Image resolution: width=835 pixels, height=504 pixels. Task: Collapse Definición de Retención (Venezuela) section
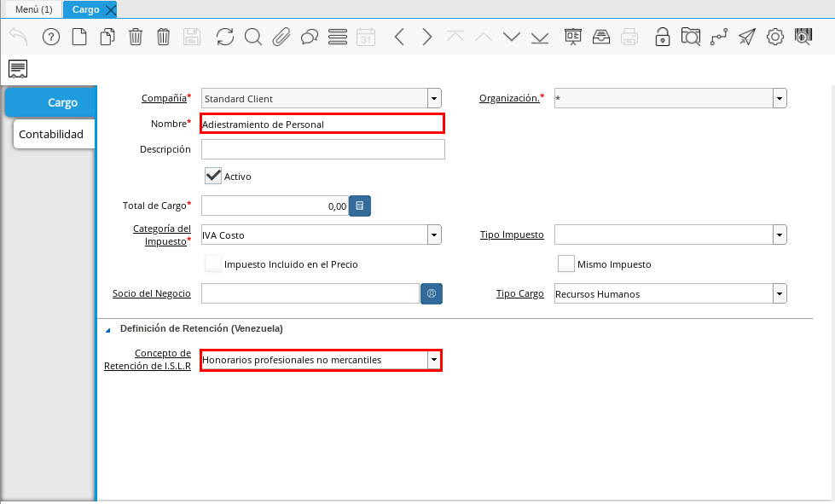tap(108, 329)
